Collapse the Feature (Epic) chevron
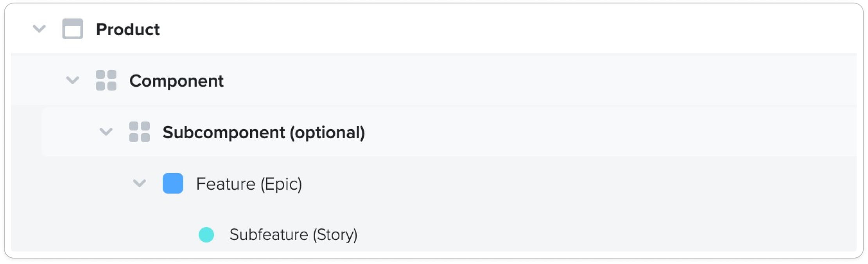The height and width of the screenshot is (264, 868). [x=140, y=183]
